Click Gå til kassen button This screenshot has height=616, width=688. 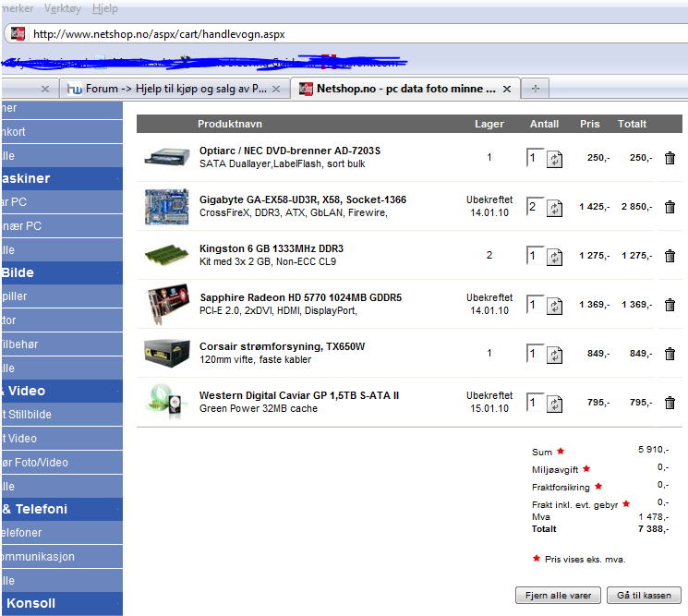(x=644, y=596)
